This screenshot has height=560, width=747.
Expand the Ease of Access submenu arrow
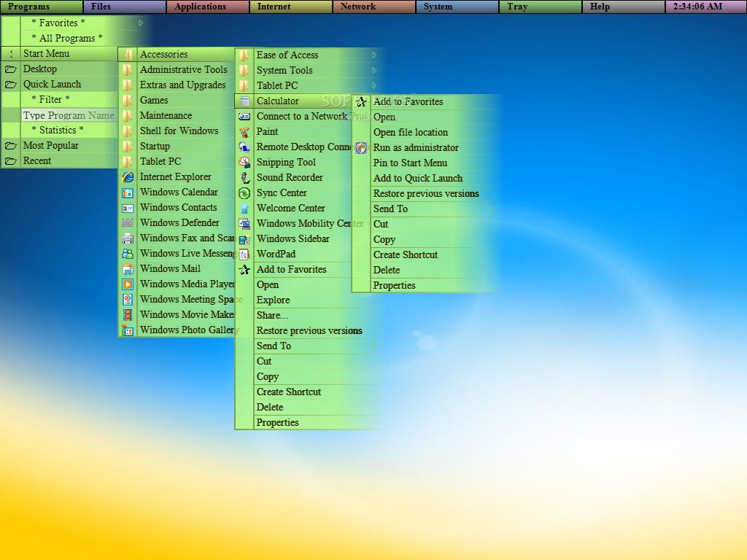click(x=374, y=55)
